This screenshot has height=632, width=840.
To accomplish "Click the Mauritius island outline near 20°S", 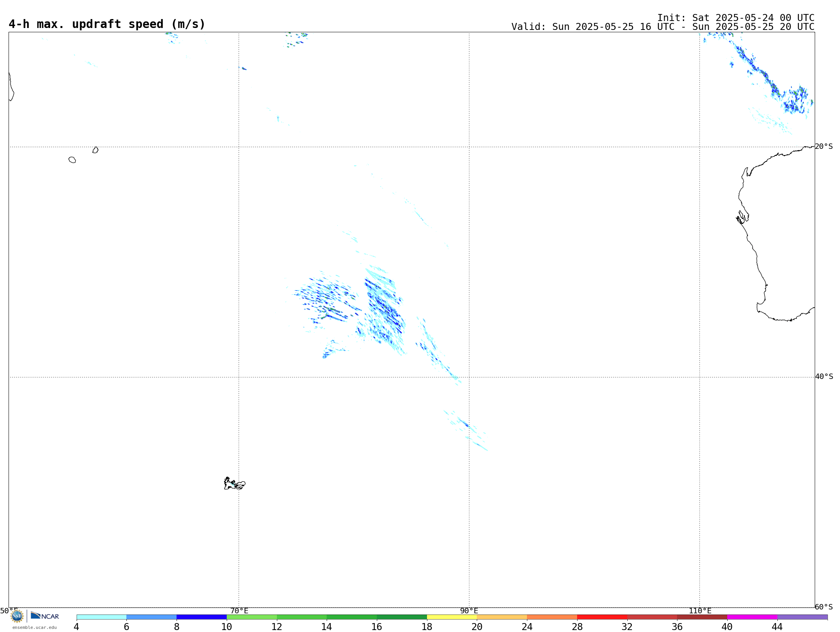I will 95,150.
